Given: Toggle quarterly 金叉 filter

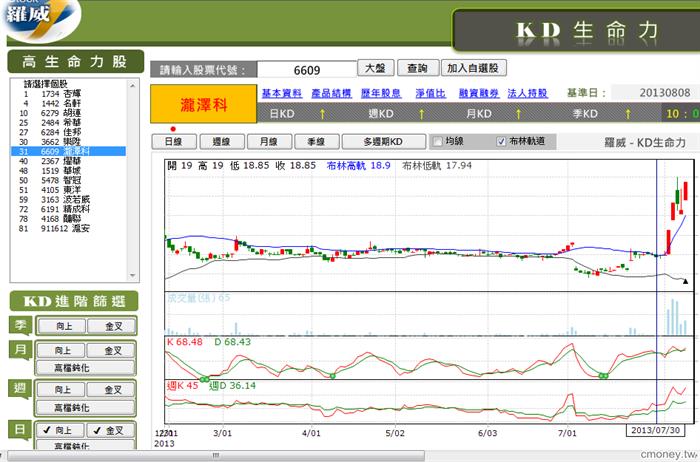Looking at the screenshot, I should (x=112, y=326).
